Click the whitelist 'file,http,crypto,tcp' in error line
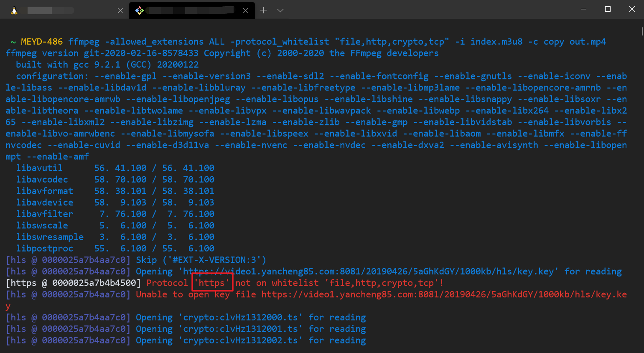 pos(382,283)
